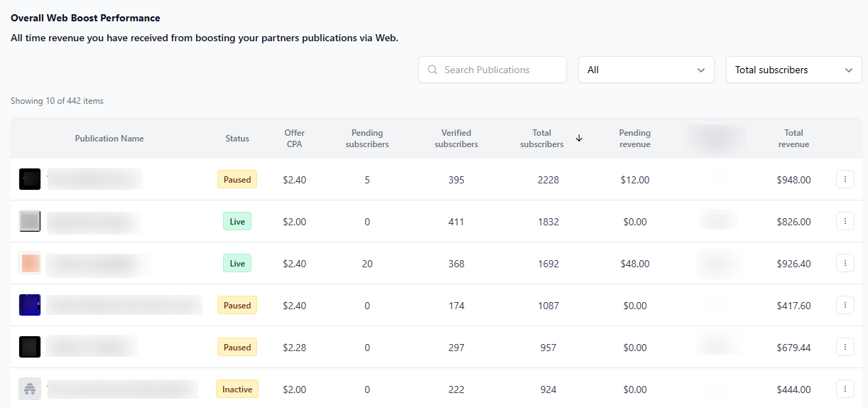This screenshot has width=868, height=408.
Task: Open the three-dot menu for the $679.44 row
Action: pos(845,348)
